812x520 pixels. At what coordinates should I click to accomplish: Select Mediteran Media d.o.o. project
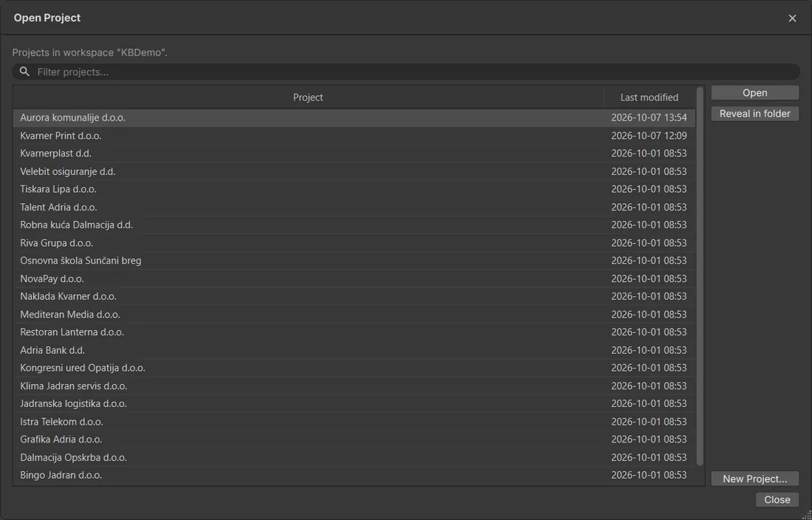(x=354, y=315)
